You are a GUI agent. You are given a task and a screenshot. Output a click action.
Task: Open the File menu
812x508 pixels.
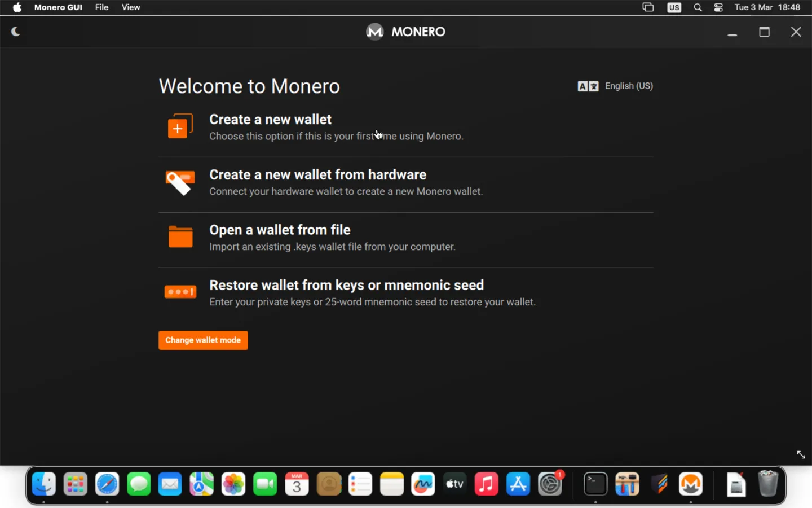[x=101, y=7]
